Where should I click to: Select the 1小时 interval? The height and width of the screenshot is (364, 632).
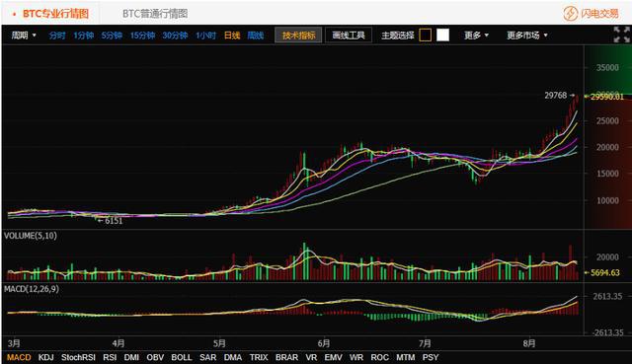click(x=205, y=36)
